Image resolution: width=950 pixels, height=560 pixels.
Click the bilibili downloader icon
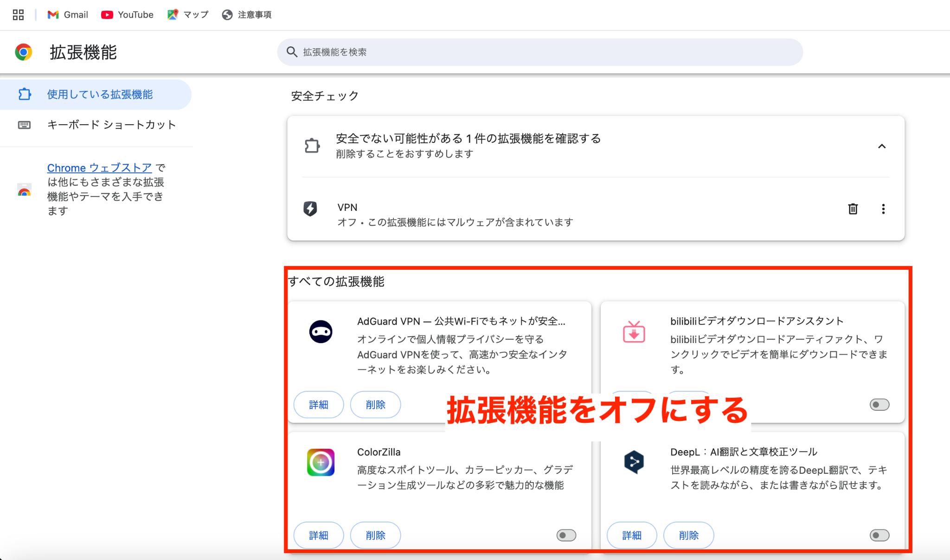pyautogui.click(x=634, y=332)
